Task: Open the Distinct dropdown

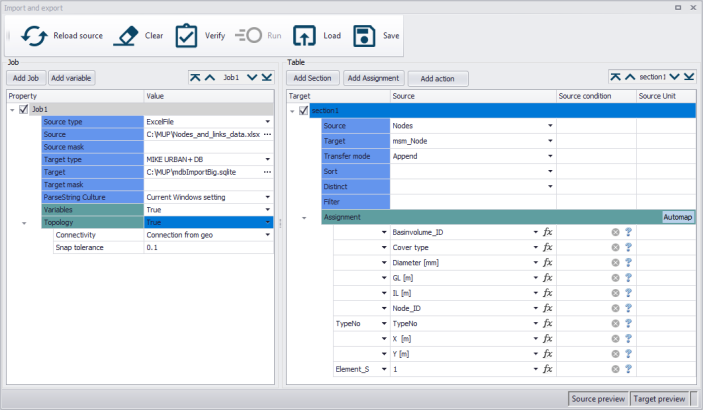Action: pos(550,187)
